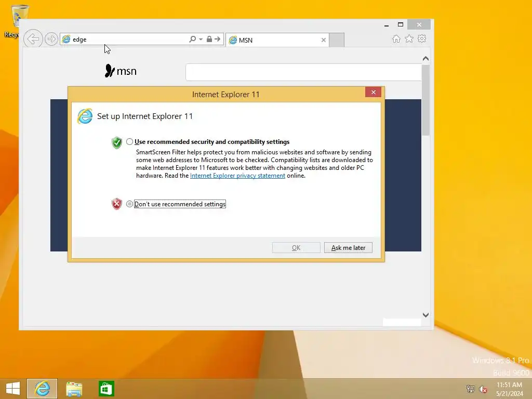
Task: Click the page scrollbar down arrow
Action: tap(425, 315)
